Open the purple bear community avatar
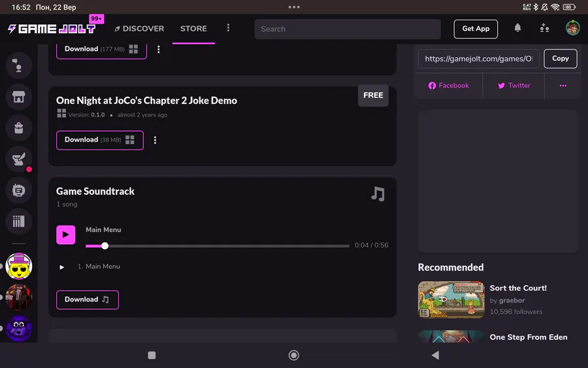Screen dimensions: 588x368 (18, 328)
